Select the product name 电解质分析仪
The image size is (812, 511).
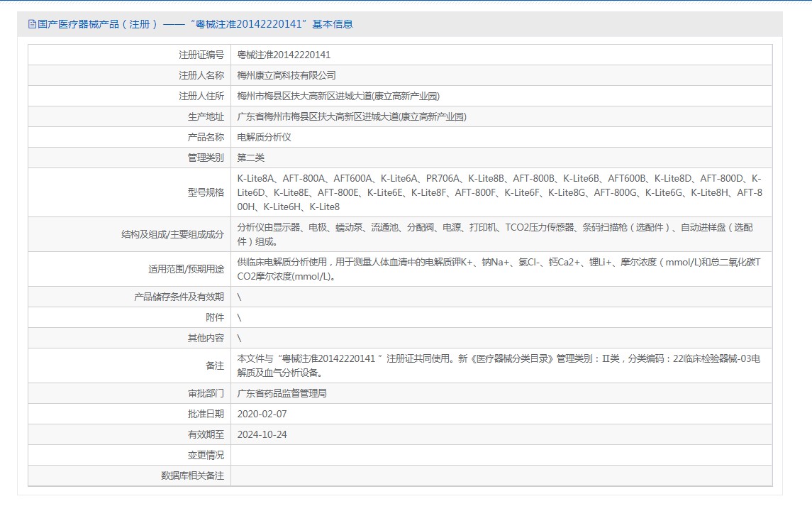click(264, 137)
